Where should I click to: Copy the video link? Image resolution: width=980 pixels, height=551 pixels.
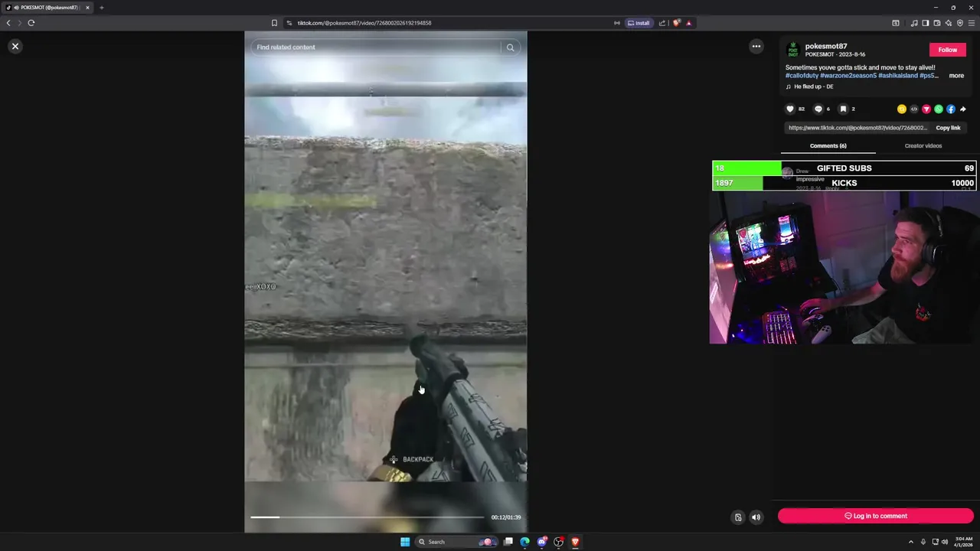click(x=948, y=128)
